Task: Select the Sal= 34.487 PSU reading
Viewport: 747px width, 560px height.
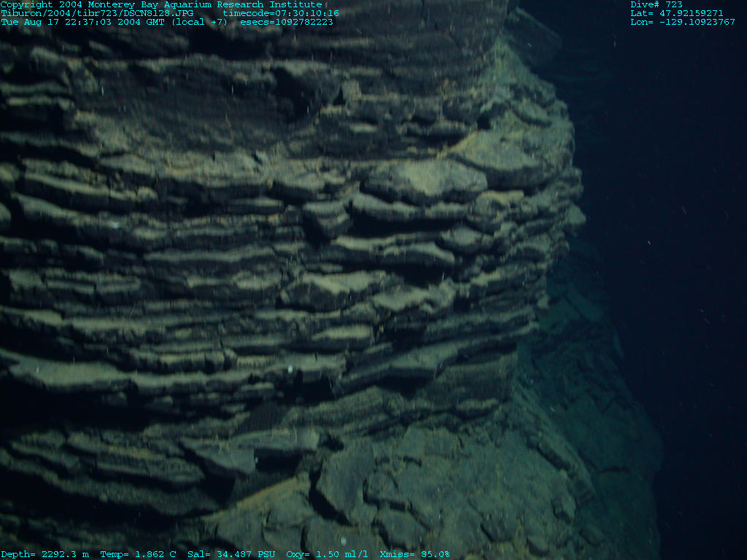Action: point(231,554)
